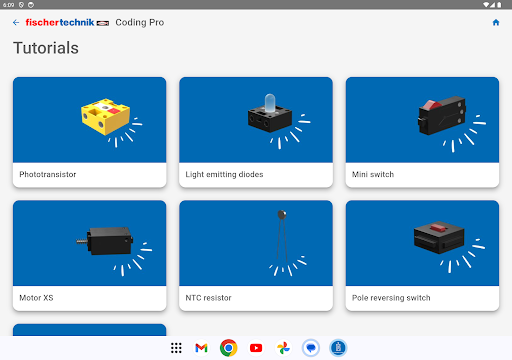Launch Gmail from the taskbar
Viewport: 512px width, 360px height.
coord(201,348)
